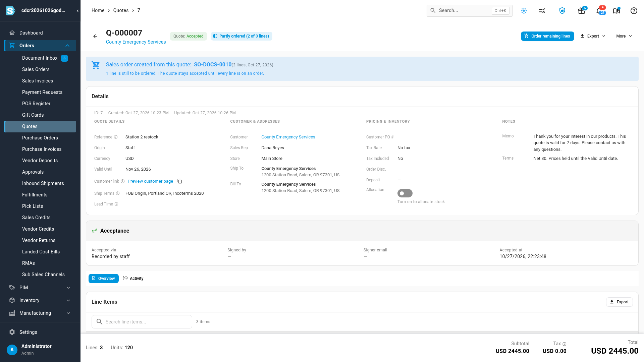Image resolution: width=644 pixels, height=362 pixels.
Task: Click the shield icon in the top bar
Action: pos(562,11)
